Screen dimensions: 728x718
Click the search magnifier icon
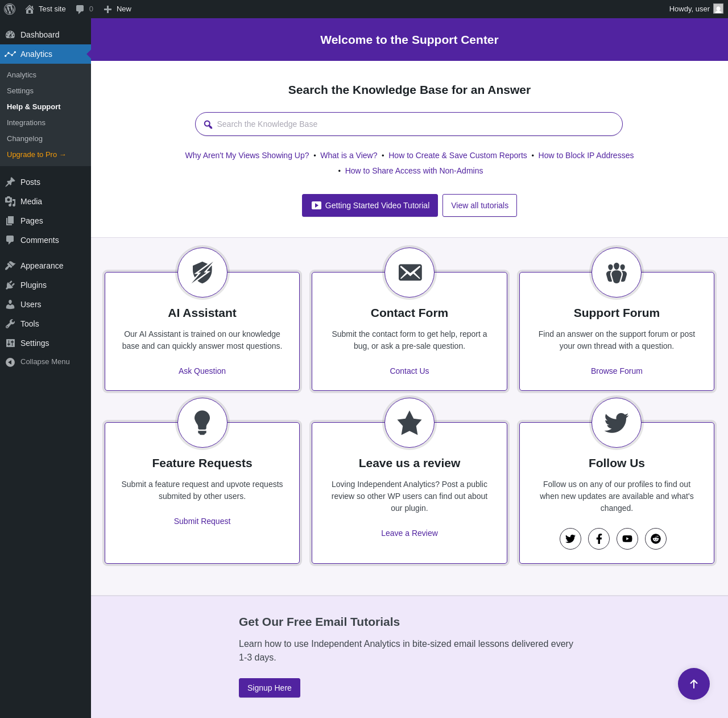(208, 125)
